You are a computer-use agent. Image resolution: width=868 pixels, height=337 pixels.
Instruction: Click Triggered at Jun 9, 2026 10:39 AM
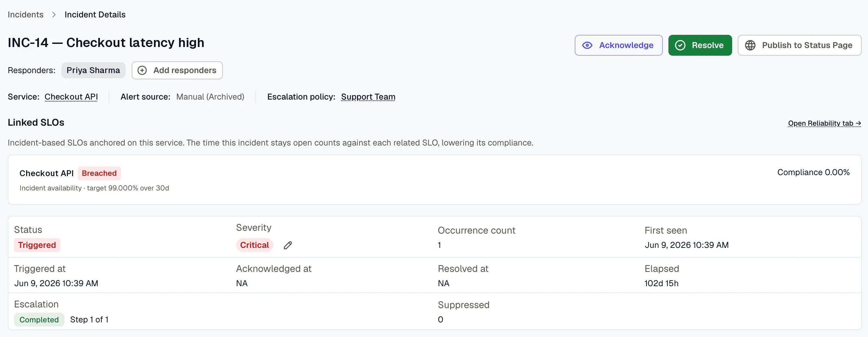coord(56,283)
